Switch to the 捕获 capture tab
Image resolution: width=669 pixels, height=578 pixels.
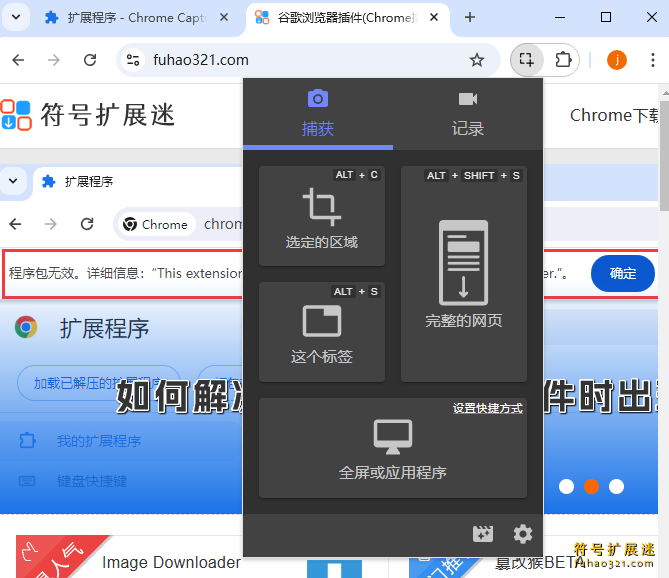point(318,114)
